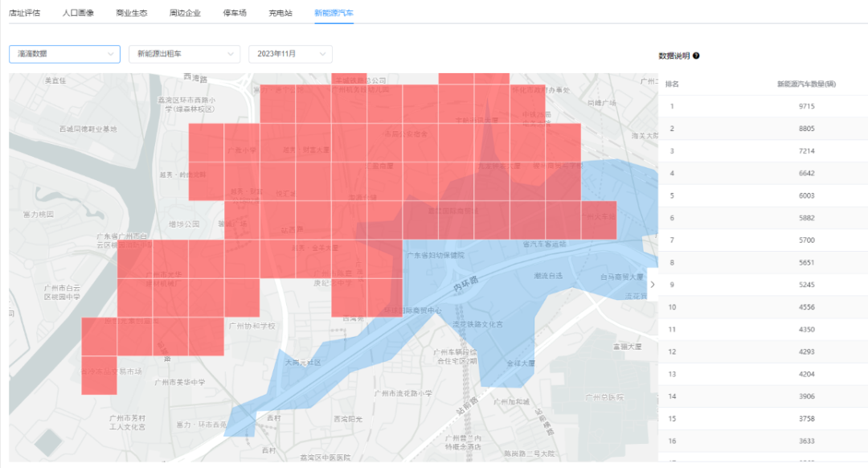The height and width of the screenshot is (468, 868).
Task: Open the 新能源出租车 vehicle type dropdown
Action: [x=184, y=54]
